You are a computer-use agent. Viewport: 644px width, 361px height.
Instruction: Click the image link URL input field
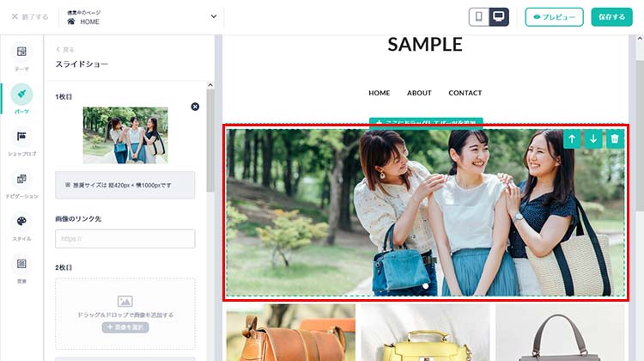click(x=125, y=239)
